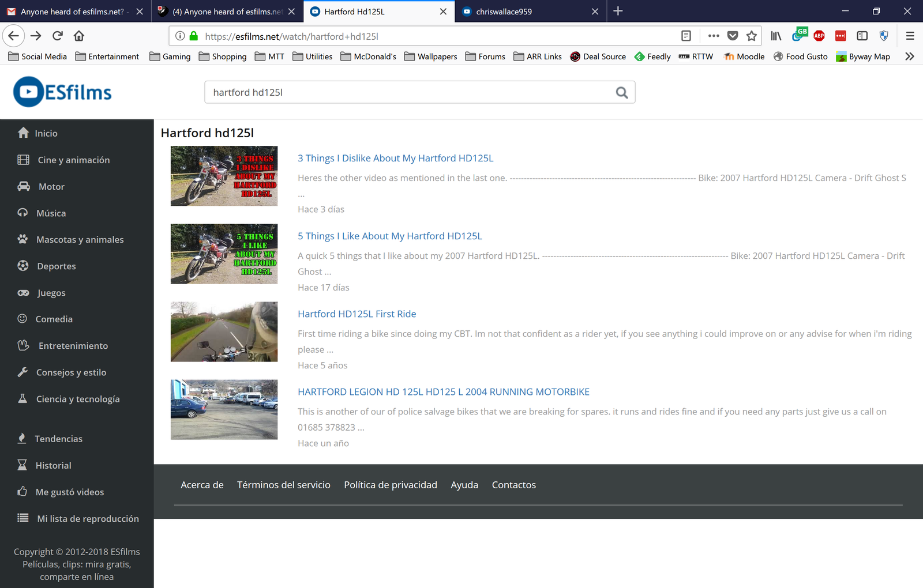Image resolution: width=923 pixels, height=588 pixels.
Task: Toggle reader view icon in address bar
Action: [686, 36]
